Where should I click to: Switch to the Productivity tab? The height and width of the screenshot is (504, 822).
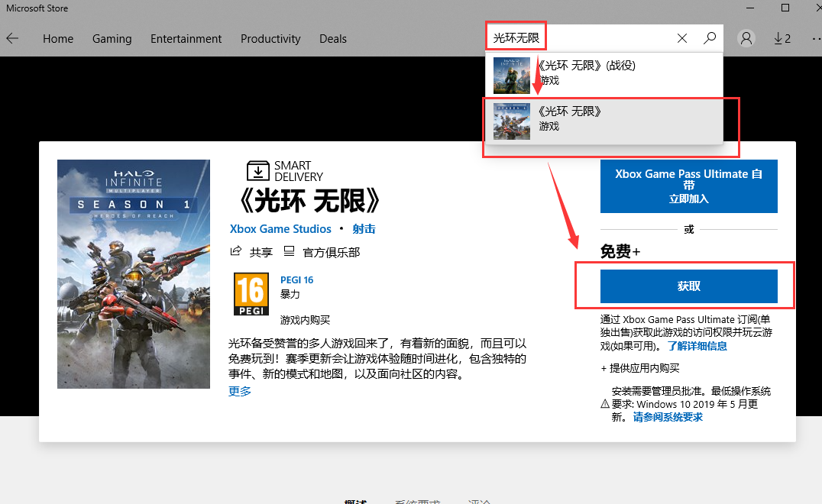(270, 39)
